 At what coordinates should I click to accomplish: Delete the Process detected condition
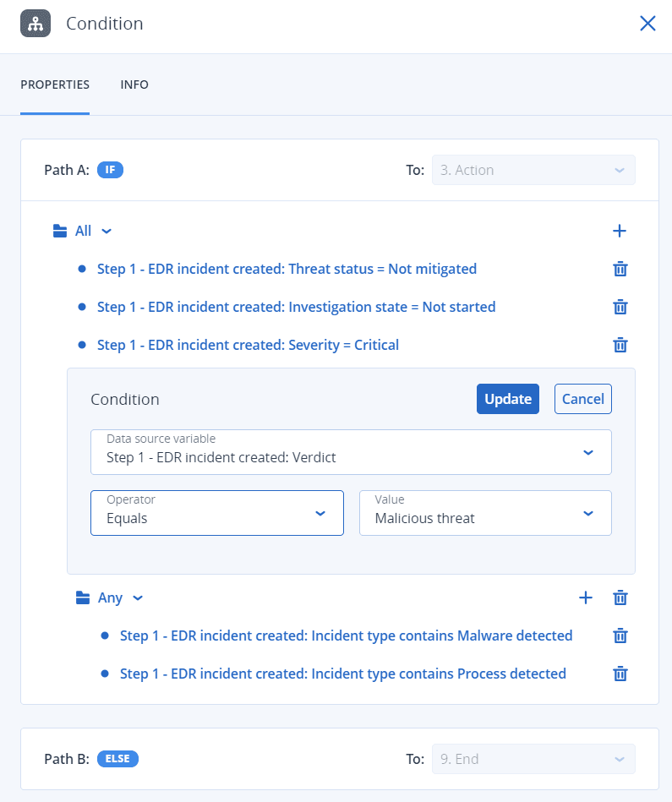(620, 674)
